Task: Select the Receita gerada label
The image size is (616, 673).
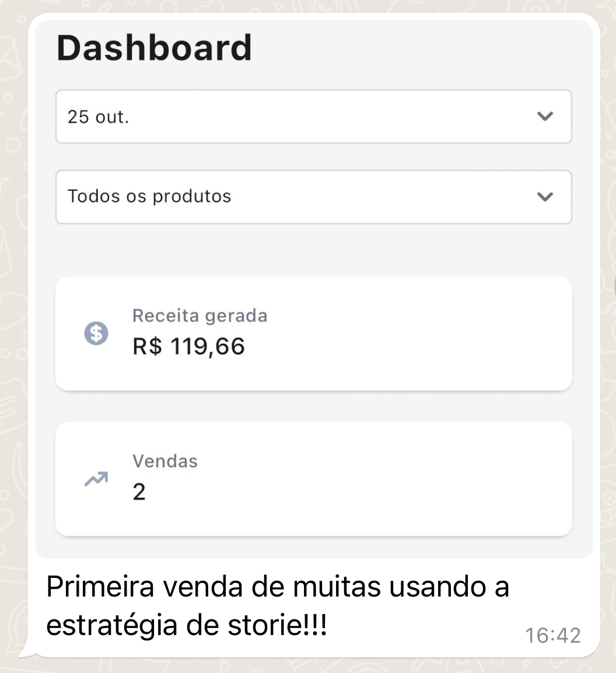Action: pos(200,316)
